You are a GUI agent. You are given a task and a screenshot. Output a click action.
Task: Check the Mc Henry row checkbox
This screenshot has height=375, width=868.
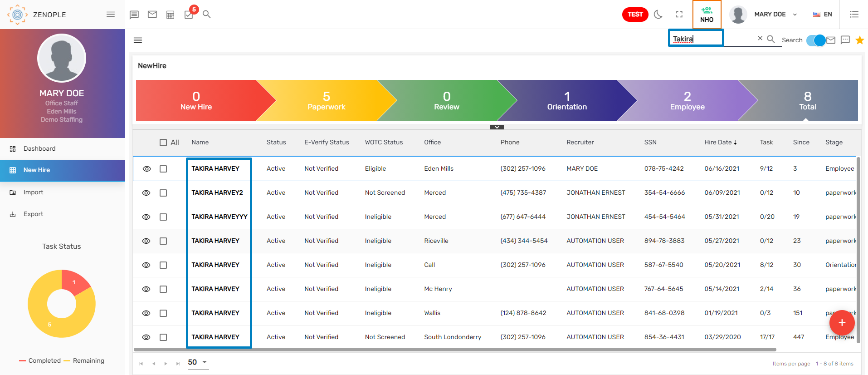(x=163, y=289)
